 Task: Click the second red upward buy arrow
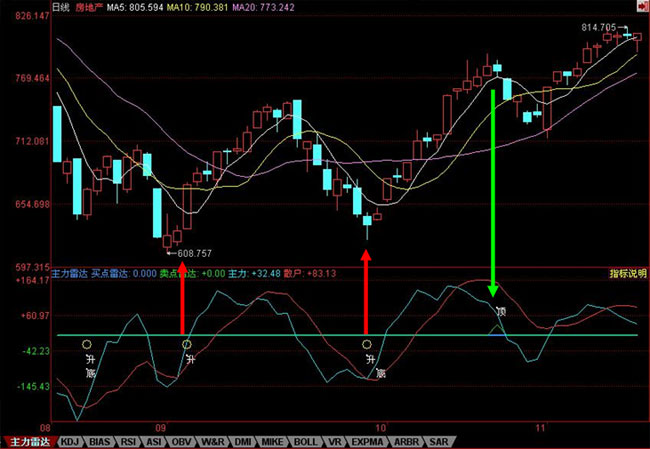pos(366,295)
